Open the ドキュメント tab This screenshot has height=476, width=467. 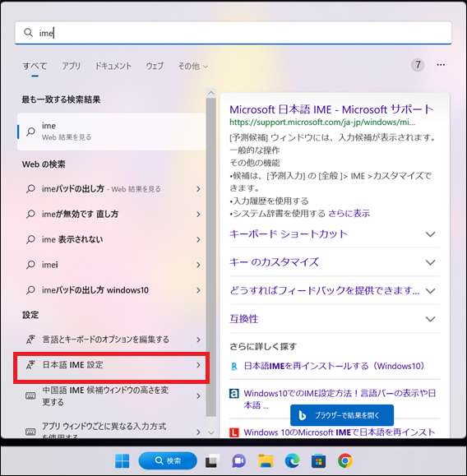click(x=113, y=66)
